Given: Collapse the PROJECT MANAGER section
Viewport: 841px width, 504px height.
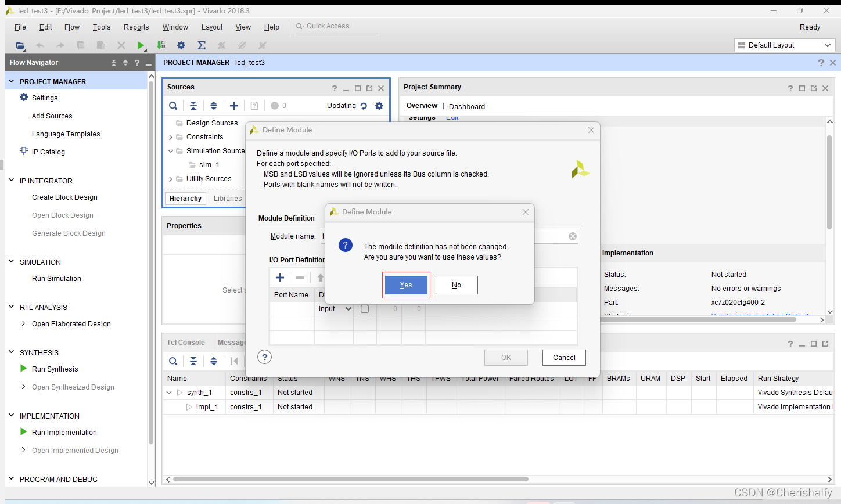Looking at the screenshot, I should coord(11,81).
